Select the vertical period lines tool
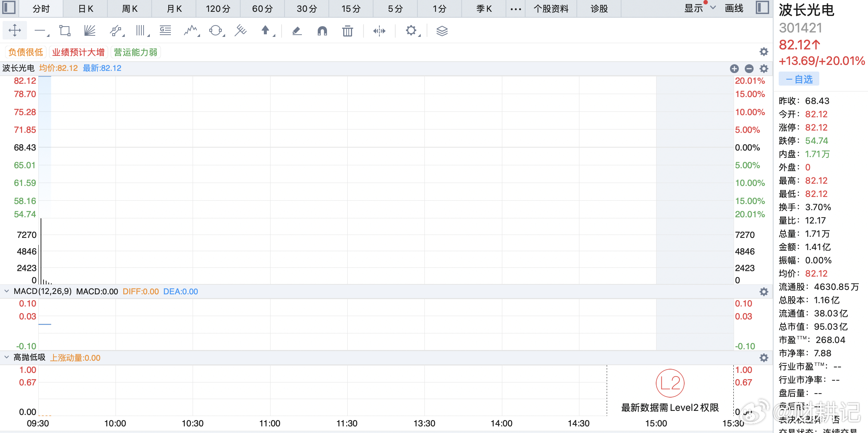Viewport: 868px width, 433px height. (142, 31)
